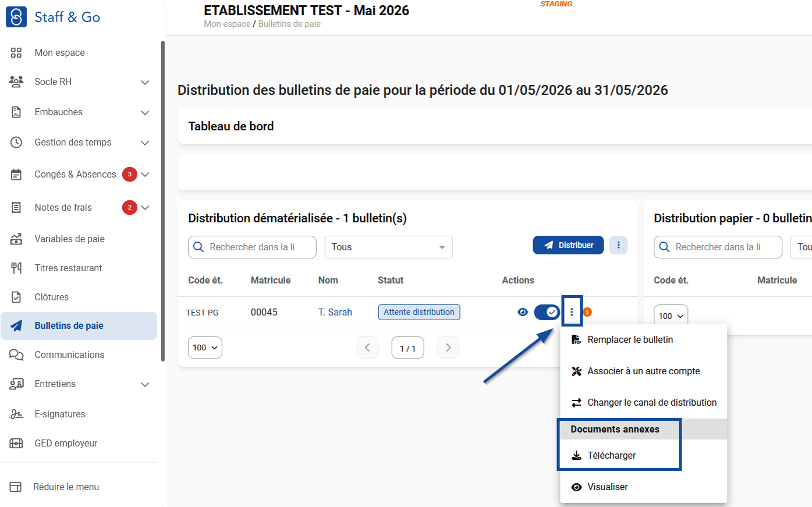Click search field in Distribution papier

[x=718, y=247]
